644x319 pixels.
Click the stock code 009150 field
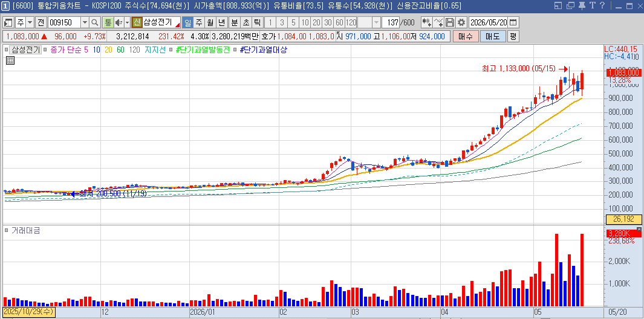65,22
